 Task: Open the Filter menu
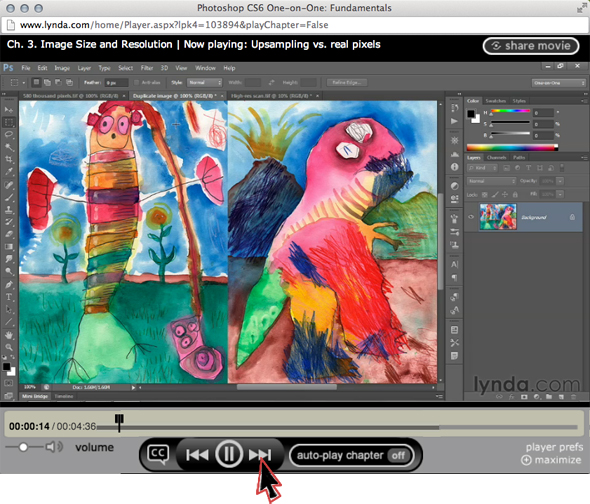(x=147, y=68)
